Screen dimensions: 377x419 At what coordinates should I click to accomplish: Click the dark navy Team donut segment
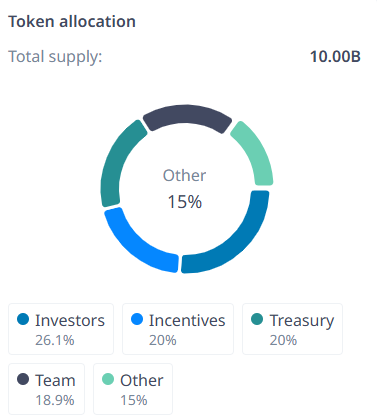point(187,115)
